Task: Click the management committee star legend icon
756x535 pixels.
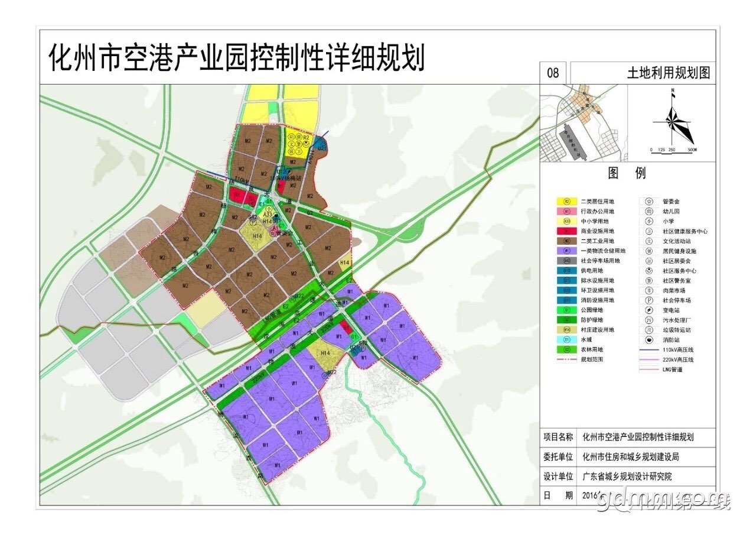Action: coord(649,201)
